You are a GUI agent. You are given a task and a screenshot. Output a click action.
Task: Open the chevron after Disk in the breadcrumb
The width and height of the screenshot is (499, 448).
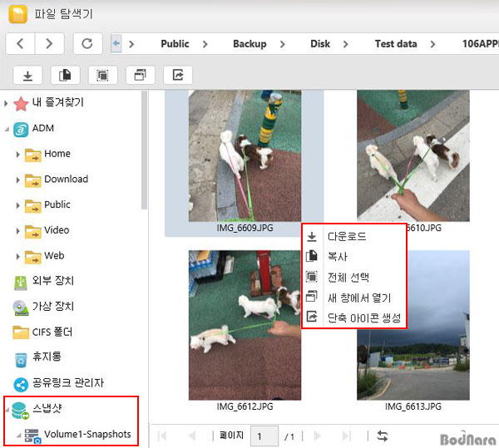coord(346,44)
